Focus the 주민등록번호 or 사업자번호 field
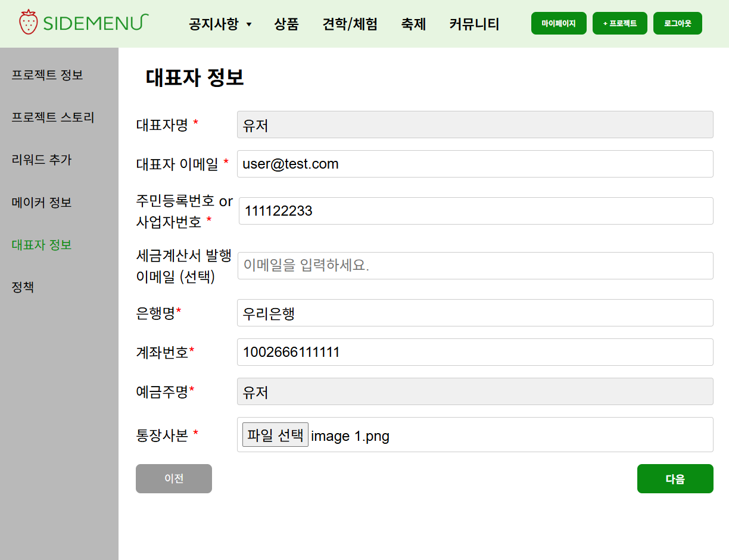 click(475, 211)
